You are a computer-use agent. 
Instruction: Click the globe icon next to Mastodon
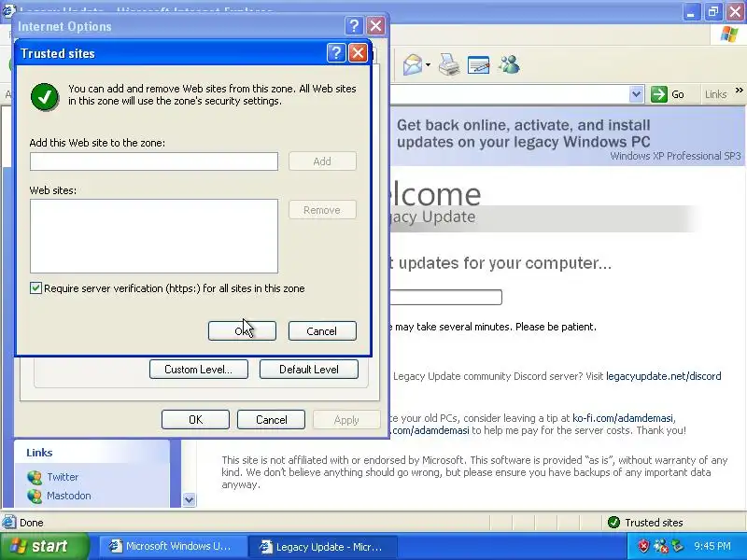click(35, 497)
